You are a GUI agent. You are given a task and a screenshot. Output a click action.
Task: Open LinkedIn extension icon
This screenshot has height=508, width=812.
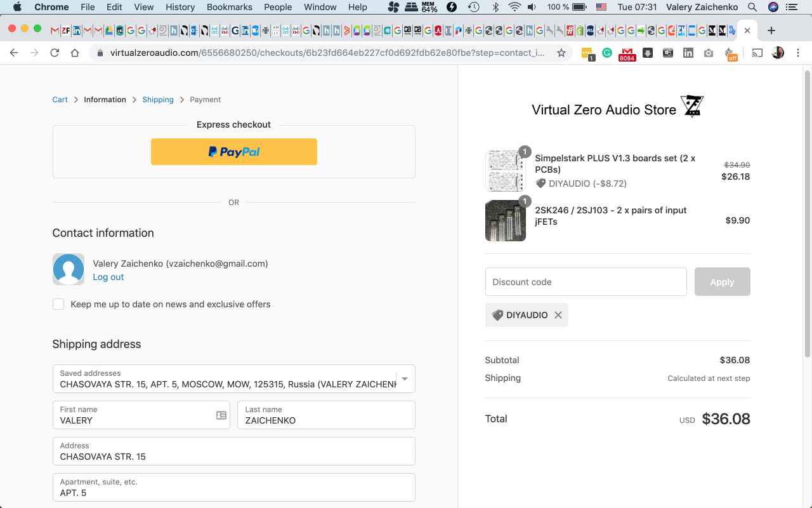click(688, 53)
